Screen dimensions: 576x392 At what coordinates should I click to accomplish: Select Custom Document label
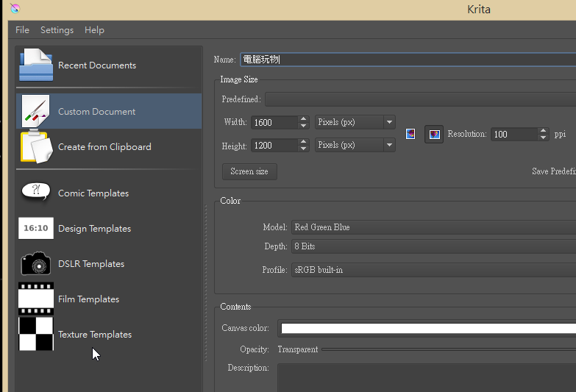96,111
